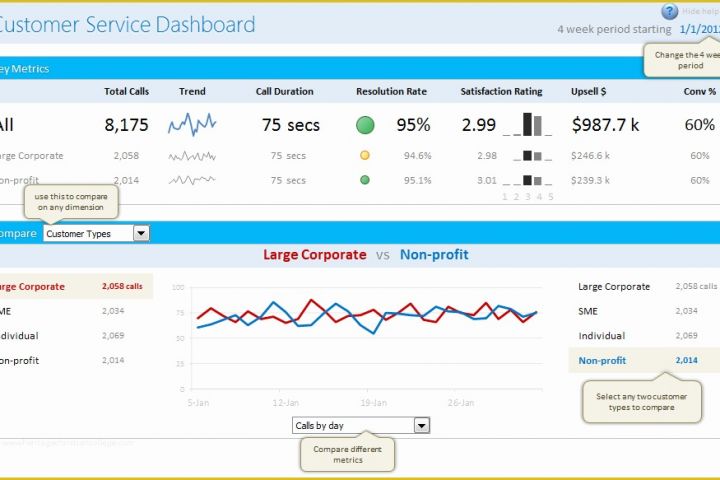This screenshot has height=480, width=720.
Task: Click Large Corporate satisfaction mini bar chart
Action: point(532,156)
